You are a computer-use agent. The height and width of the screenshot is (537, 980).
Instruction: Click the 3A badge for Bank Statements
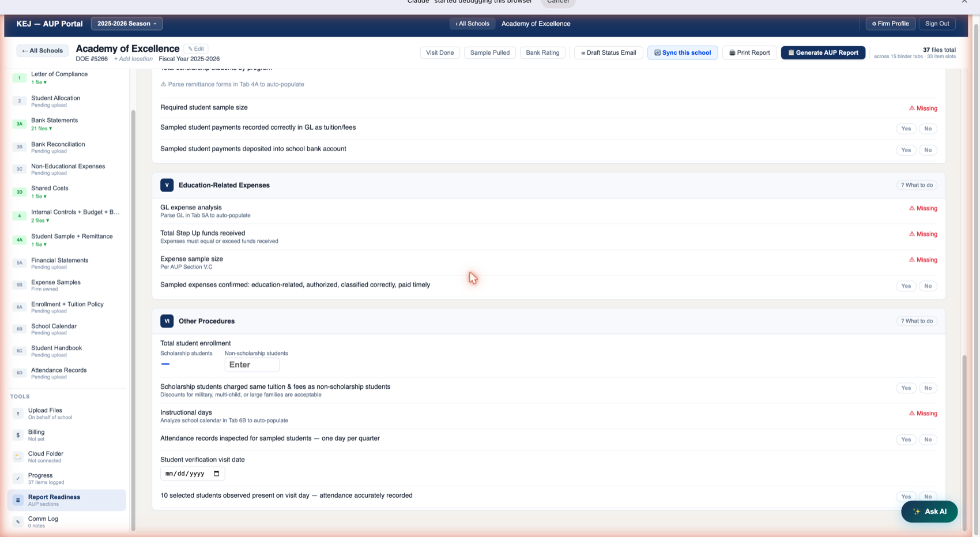coord(19,124)
